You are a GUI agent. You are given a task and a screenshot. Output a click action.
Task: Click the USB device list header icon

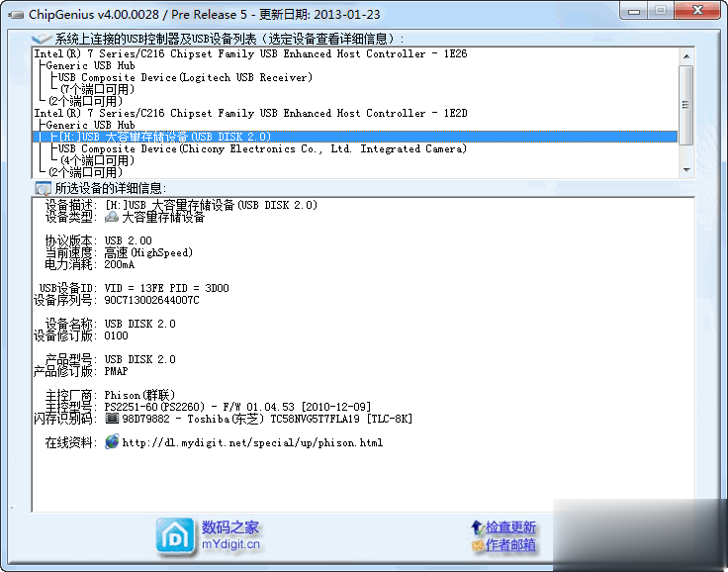[x=42, y=39]
